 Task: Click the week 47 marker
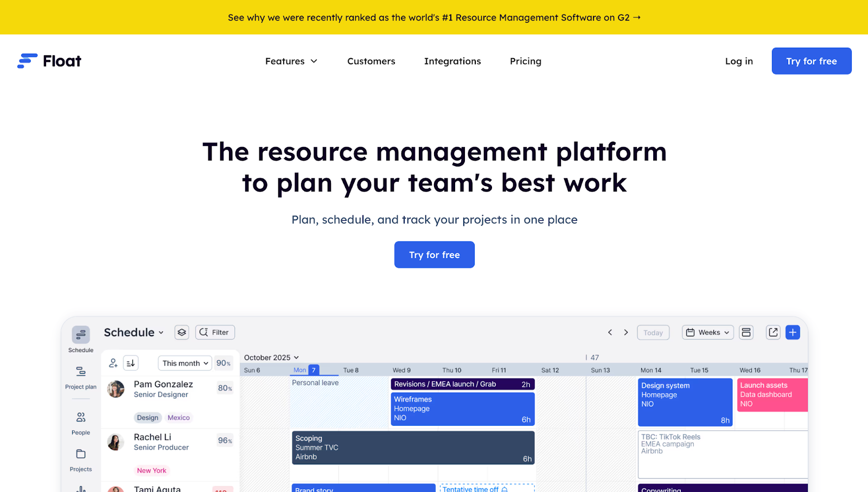click(x=595, y=357)
